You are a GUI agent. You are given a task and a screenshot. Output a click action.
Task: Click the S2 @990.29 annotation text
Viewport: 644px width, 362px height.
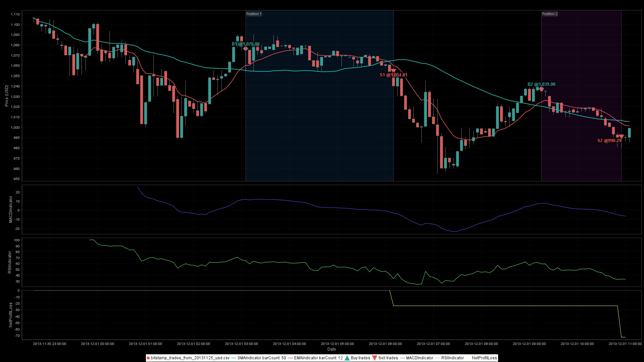pos(609,140)
